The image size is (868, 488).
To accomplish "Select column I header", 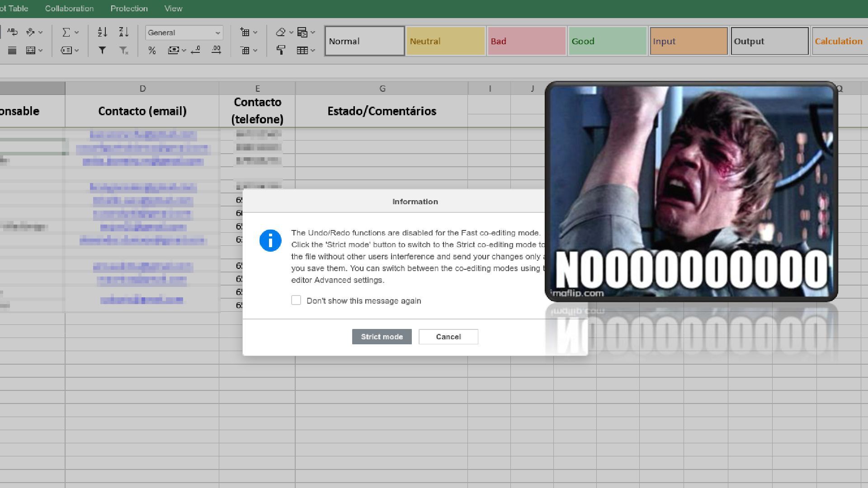I will 490,89.
